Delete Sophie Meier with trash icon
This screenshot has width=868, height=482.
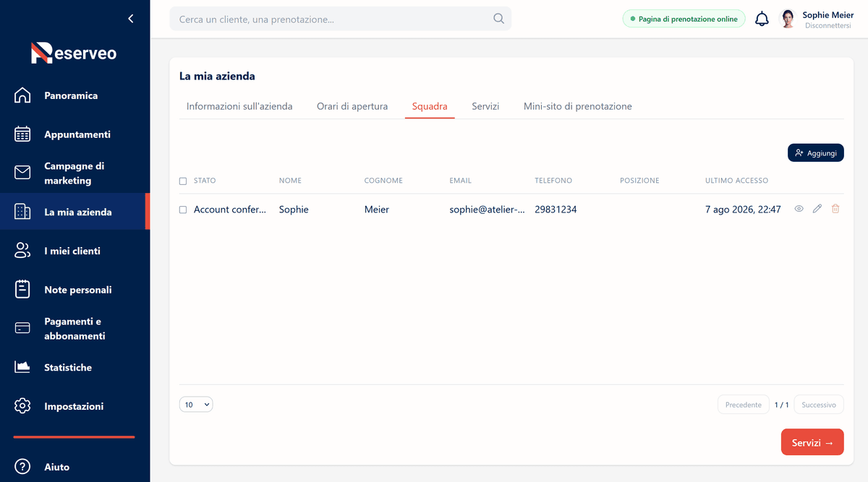click(x=835, y=209)
